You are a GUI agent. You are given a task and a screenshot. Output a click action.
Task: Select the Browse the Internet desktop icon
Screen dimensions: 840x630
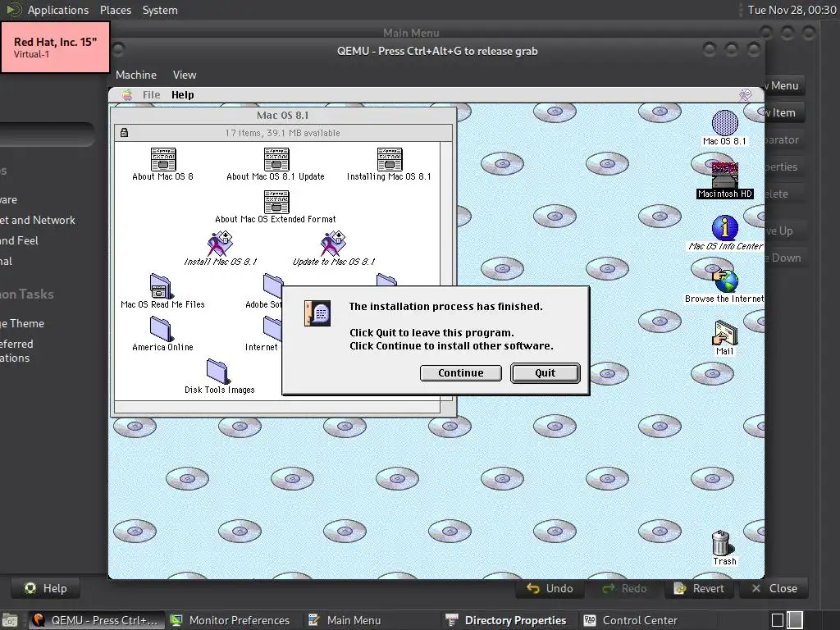coord(725,281)
